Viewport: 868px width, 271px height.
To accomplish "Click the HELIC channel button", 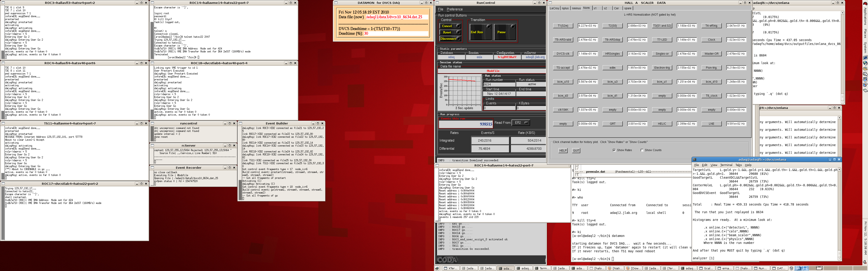I will [x=662, y=124].
